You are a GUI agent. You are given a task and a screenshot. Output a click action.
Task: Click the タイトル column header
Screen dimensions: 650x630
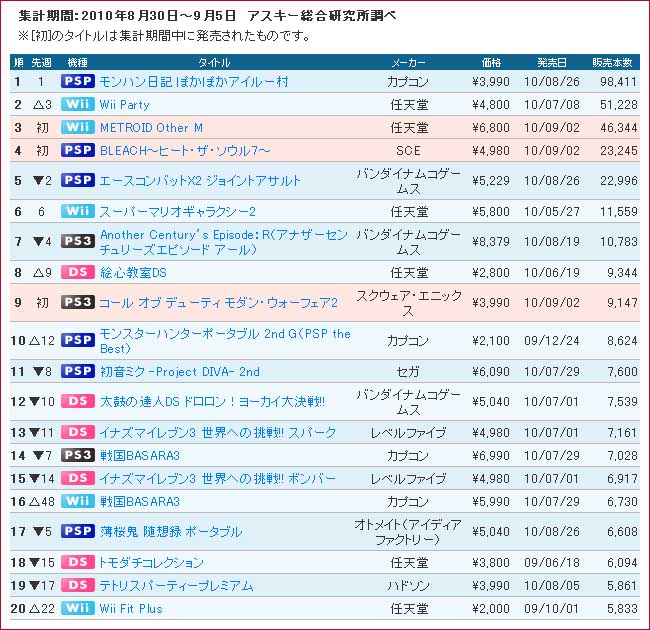pyautogui.click(x=214, y=63)
